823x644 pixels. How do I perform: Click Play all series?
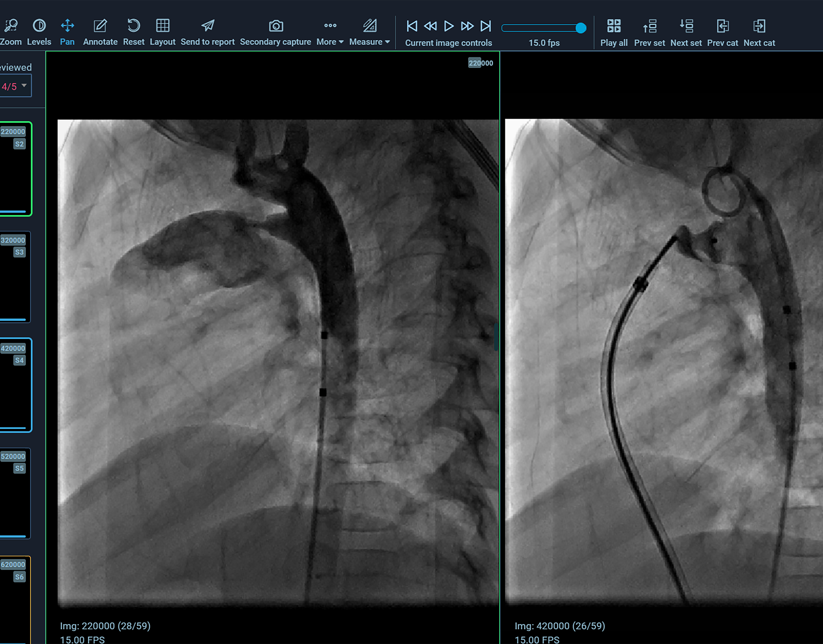point(614,33)
